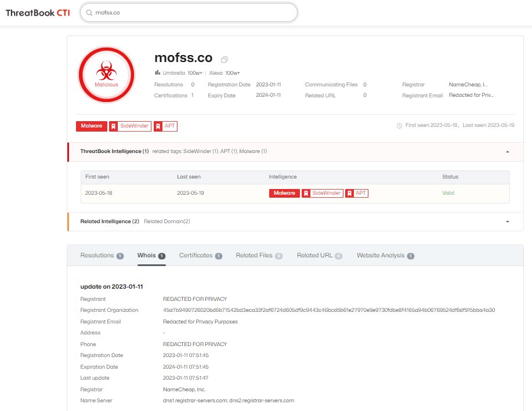Click the clock icon beside First seen

click(x=399, y=125)
